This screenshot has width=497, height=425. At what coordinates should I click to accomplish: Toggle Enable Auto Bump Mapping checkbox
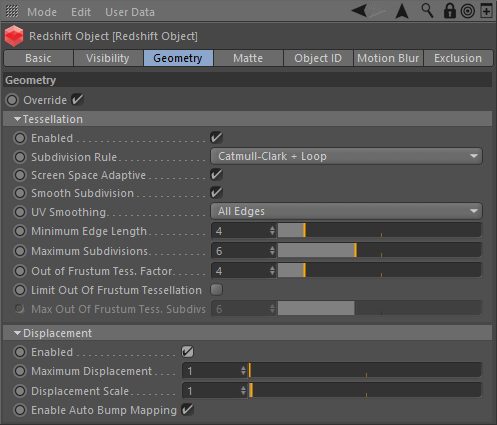pyautogui.click(x=188, y=410)
